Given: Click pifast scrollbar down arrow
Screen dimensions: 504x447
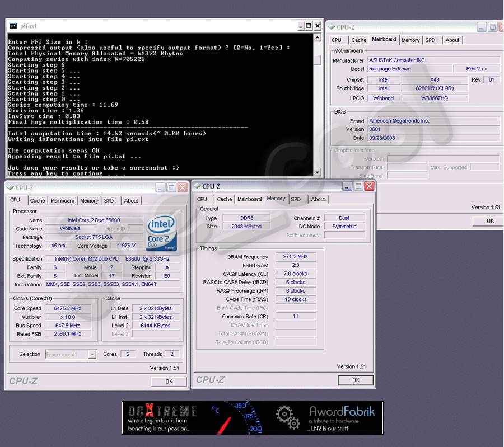Looking at the screenshot, I should (x=318, y=172).
